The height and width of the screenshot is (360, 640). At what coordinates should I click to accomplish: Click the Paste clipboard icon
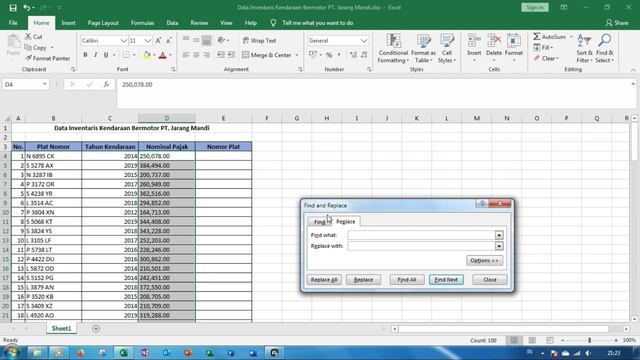click(x=13, y=42)
